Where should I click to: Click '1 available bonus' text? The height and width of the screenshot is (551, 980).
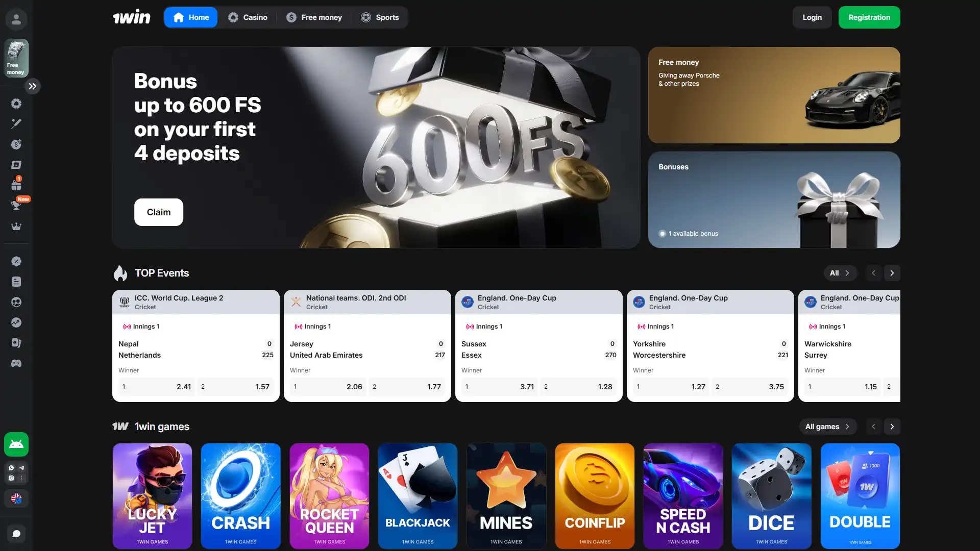click(x=693, y=234)
